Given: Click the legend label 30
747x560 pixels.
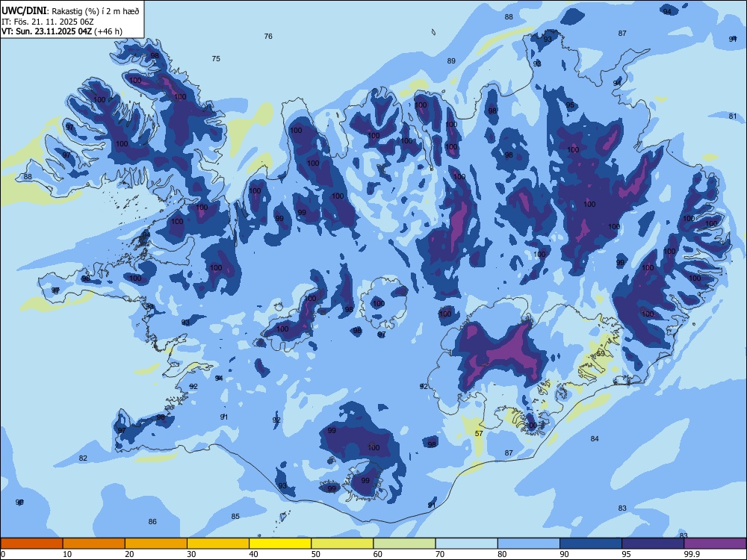Looking at the screenshot, I should (191, 554).
